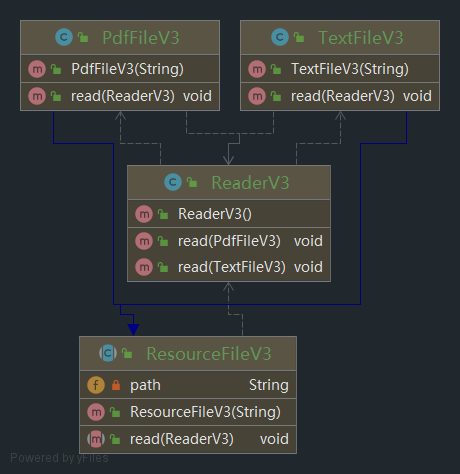
Task: Click void return type of read(PdfFileV3)
Action: 308,241
